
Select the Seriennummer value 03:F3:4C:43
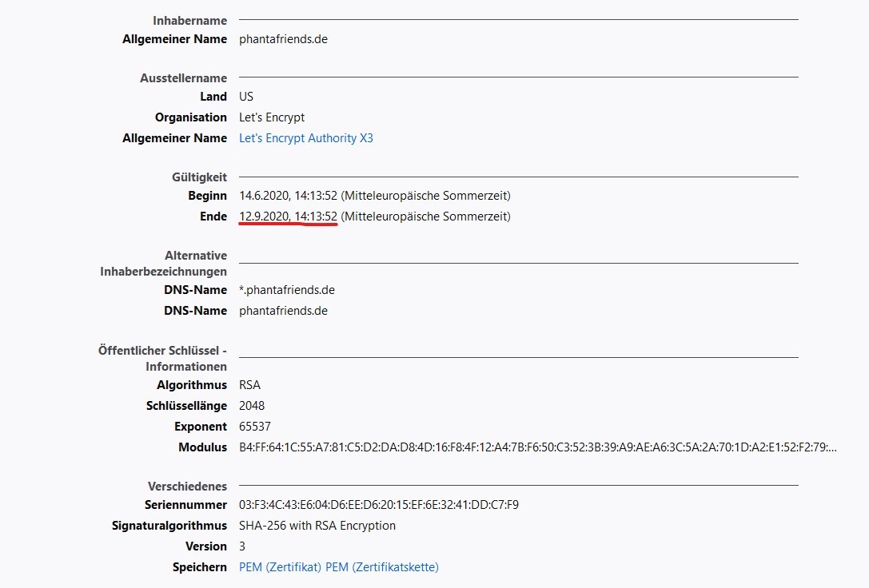[x=378, y=505]
